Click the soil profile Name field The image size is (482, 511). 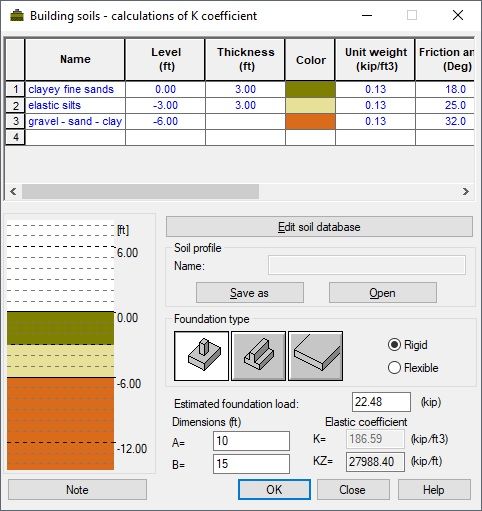pyautogui.click(x=367, y=265)
